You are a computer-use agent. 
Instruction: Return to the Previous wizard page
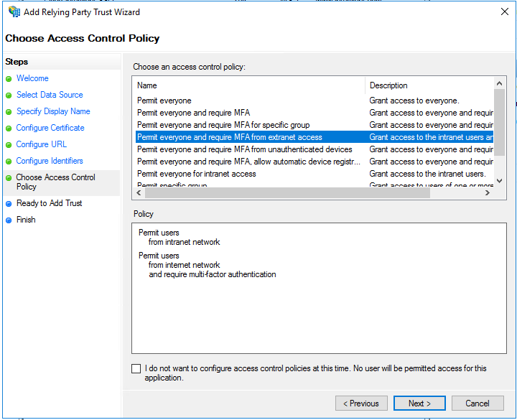361,403
